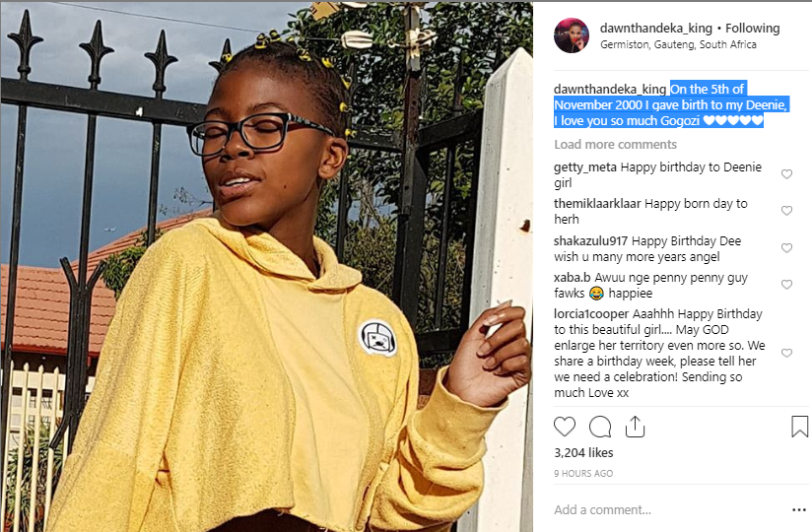Click the Following button
This screenshot has width=812, height=532.
(x=753, y=29)
